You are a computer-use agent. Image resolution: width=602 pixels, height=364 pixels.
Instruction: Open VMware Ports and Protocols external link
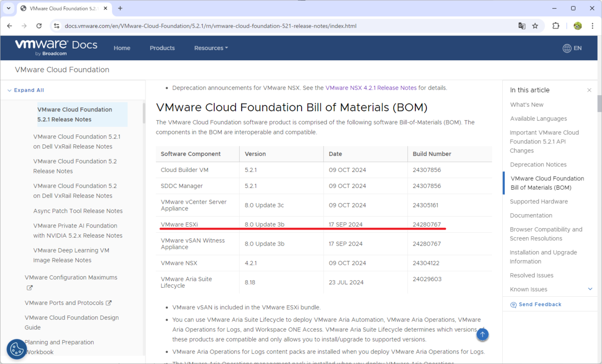click(68, 303)
